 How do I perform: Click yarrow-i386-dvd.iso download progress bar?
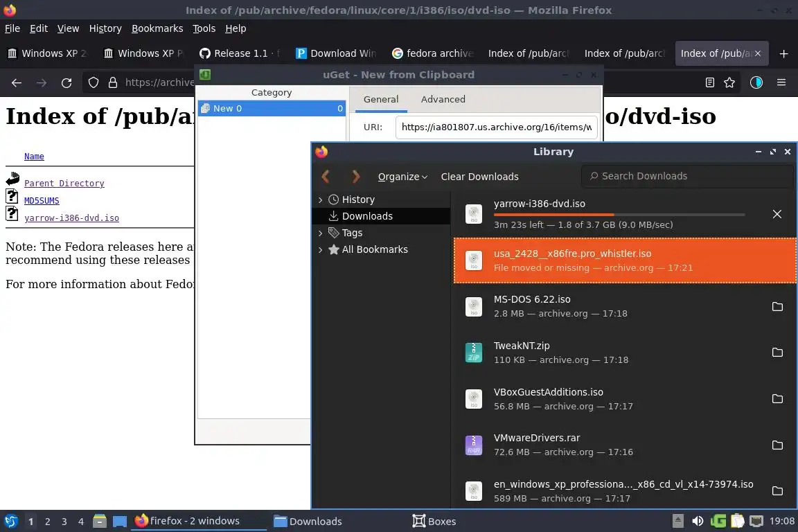(x=619, y=215)
